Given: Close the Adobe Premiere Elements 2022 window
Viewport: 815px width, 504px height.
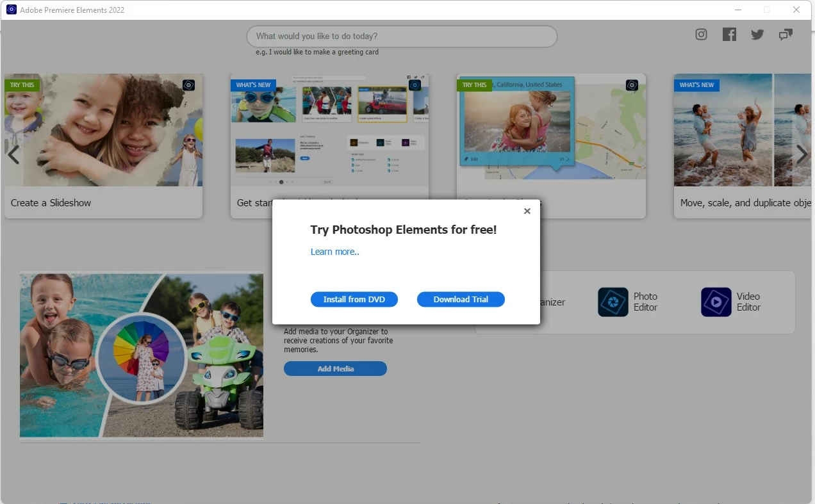Looking at the screenshot, I should (796, 10).
